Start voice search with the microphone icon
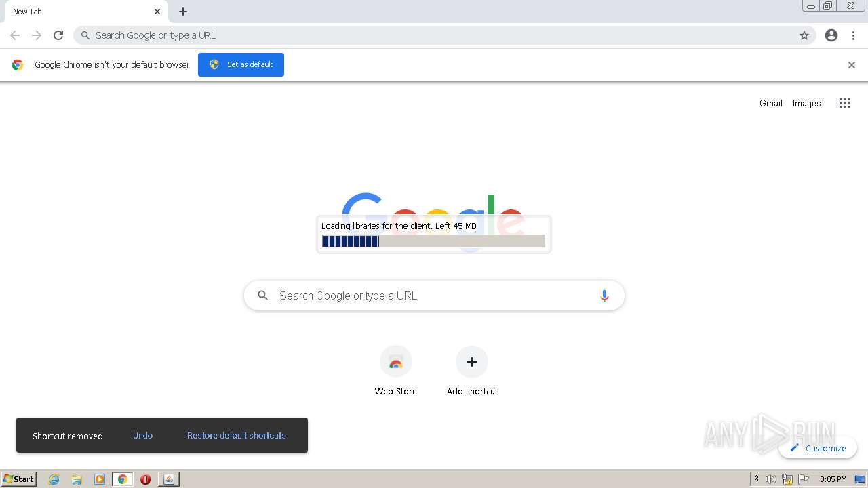 pyautogui.click(x=604, y=296)
